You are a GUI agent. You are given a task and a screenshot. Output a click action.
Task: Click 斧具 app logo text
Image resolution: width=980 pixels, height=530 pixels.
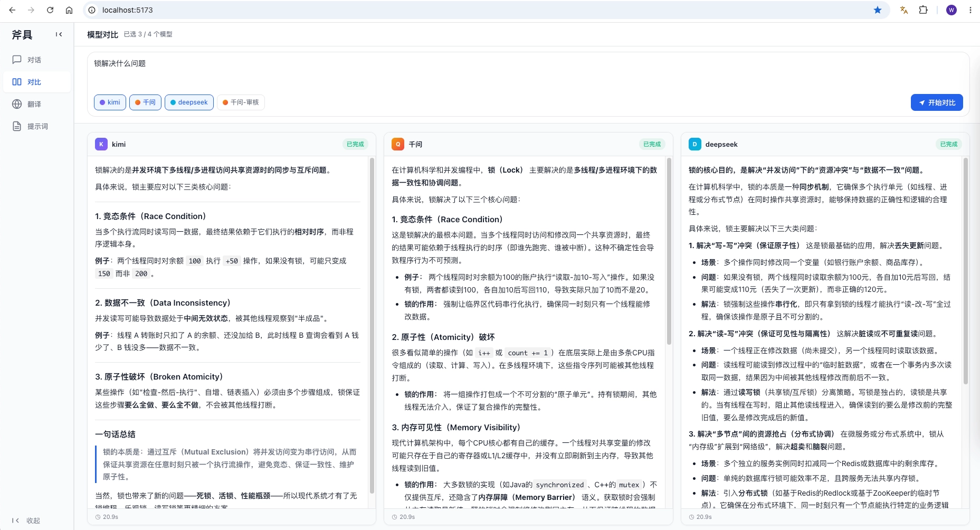pyautogui.click(x=22, y=35)
